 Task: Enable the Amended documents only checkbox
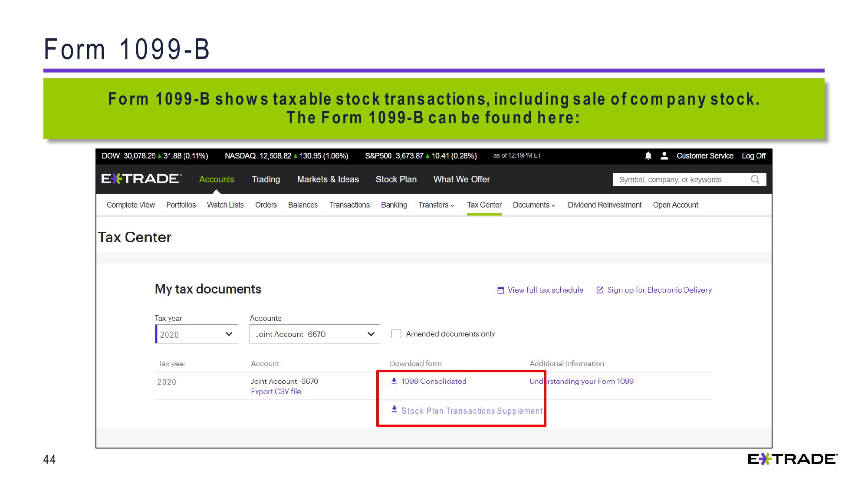coord(396,334)
